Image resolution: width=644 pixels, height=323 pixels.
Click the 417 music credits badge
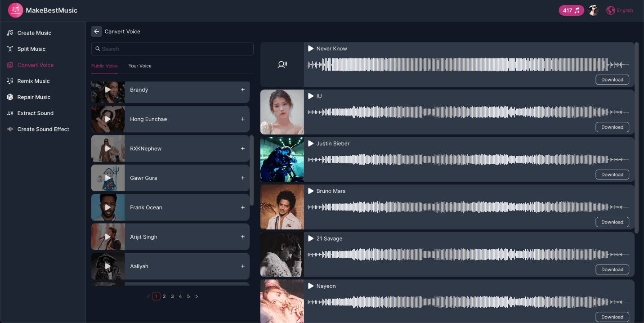(x=571, y=10)
